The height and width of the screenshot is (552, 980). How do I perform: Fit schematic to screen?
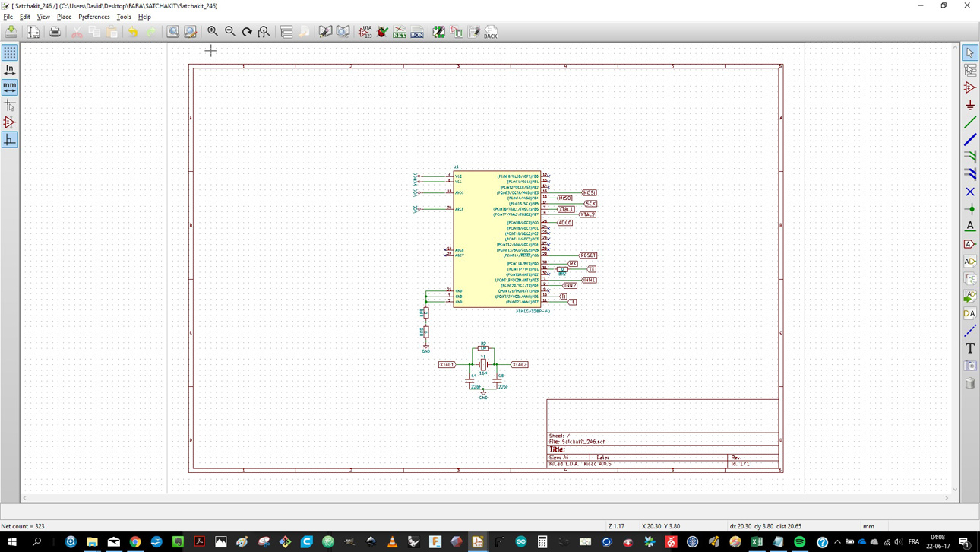click(x=264, y=32)
